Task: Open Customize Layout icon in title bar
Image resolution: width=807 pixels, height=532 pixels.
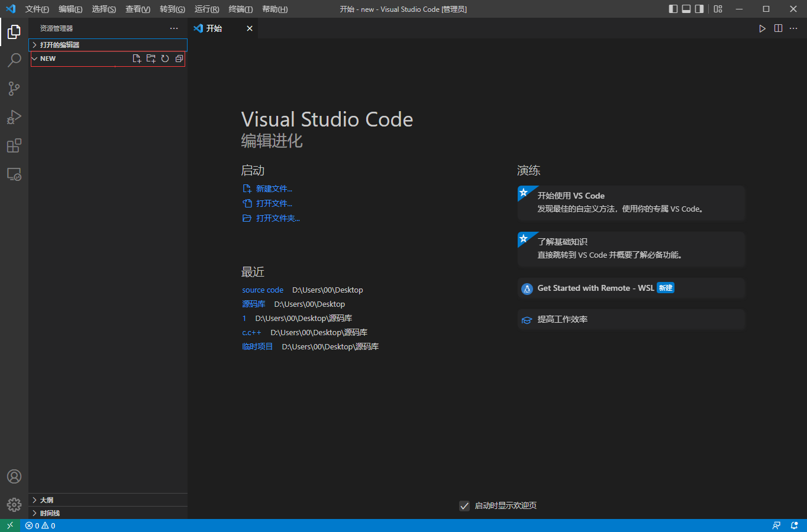Action: pos(718,9)
